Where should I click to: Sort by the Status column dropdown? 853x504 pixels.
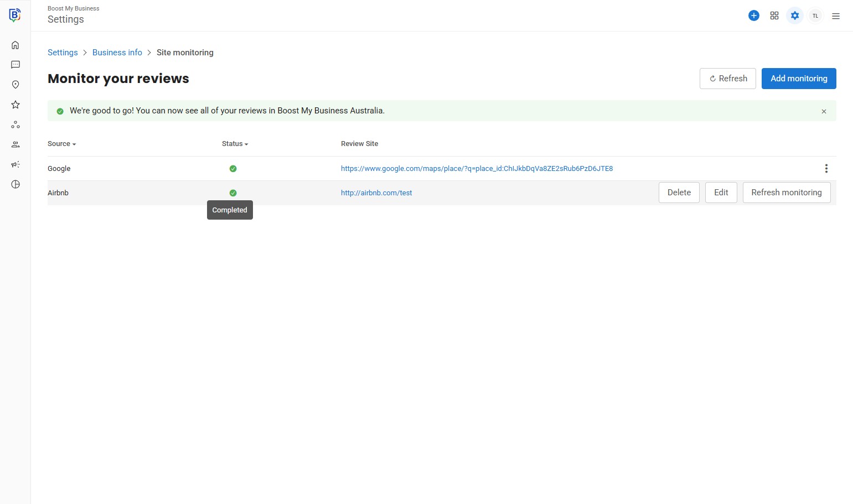click(235, 144)
